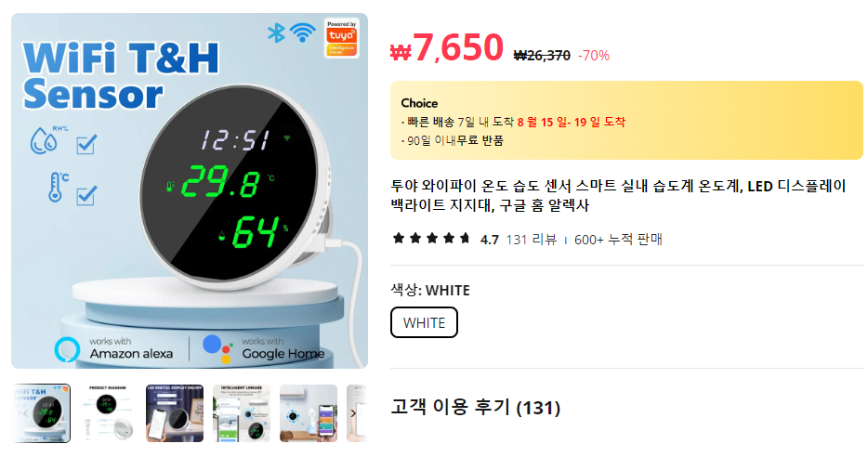The width and height of the screenshot is (868, 457).
Task: Click the Bluetooth icon on product image
Action: (x=276, y=33)
